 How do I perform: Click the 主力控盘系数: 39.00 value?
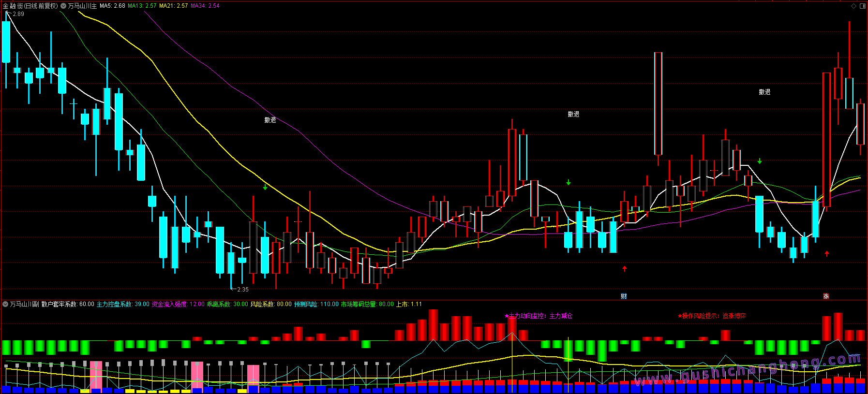(123, 304)
